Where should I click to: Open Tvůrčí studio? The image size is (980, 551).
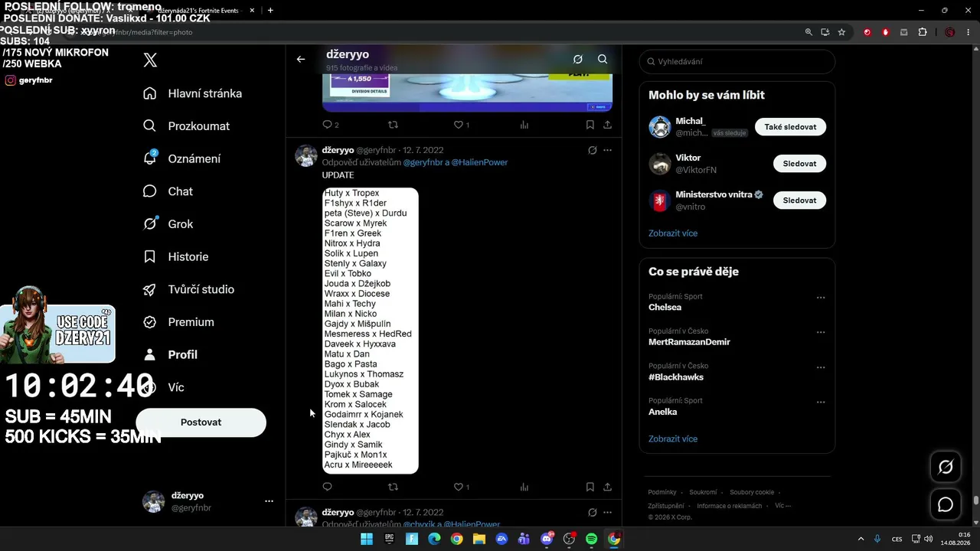point(189,289)
